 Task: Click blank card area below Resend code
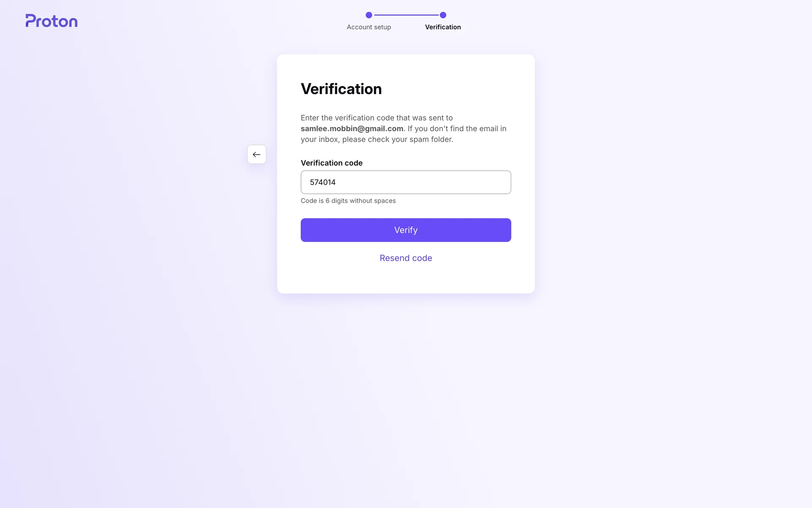click(x=406, y=279)
